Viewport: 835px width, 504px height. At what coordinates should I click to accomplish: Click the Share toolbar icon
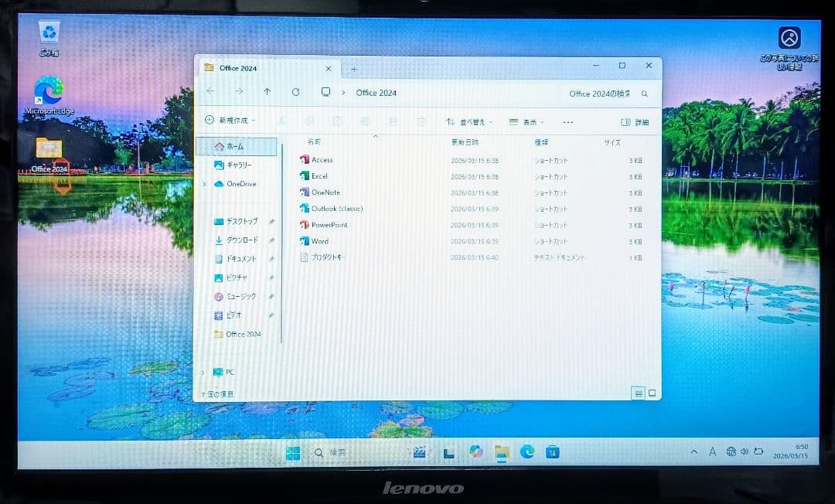[x=393, y=121]
